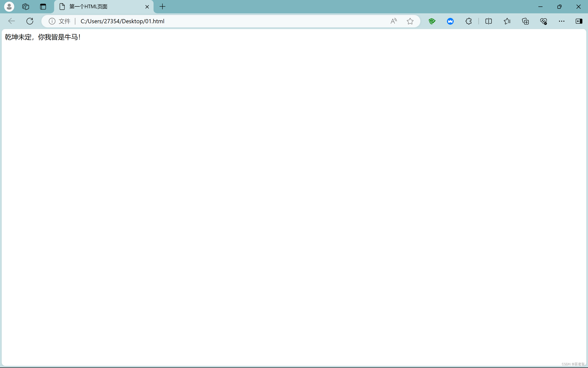Open the green shield extension
Screen dimensions: 588x368
pyautogui.click(x=432, y=21)
